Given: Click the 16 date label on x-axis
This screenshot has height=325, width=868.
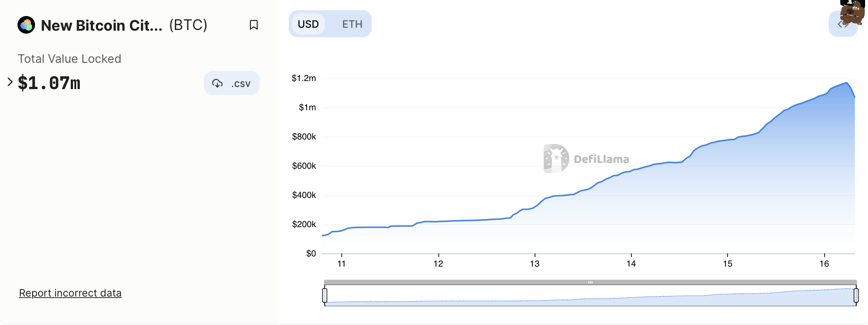Looking at the screenshot, I should (824, 264).
